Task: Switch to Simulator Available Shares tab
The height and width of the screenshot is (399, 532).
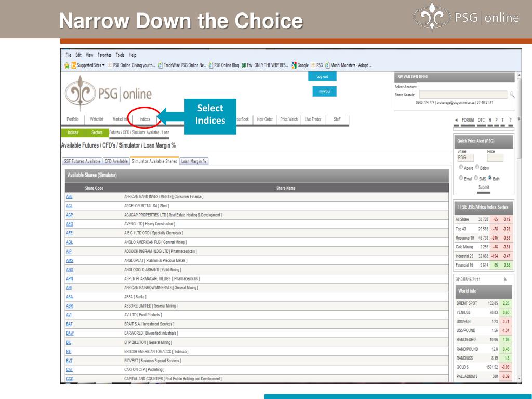Action: click(154, 162)
